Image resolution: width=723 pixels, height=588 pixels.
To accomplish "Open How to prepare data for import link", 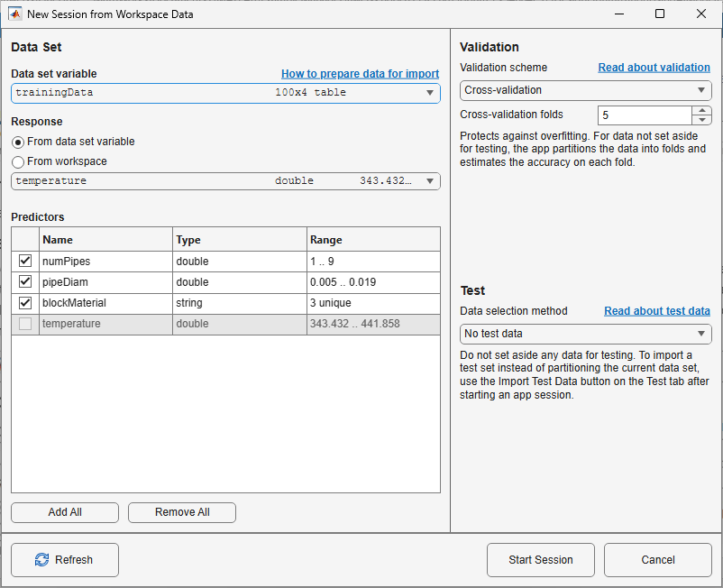I will coord(360,74).
